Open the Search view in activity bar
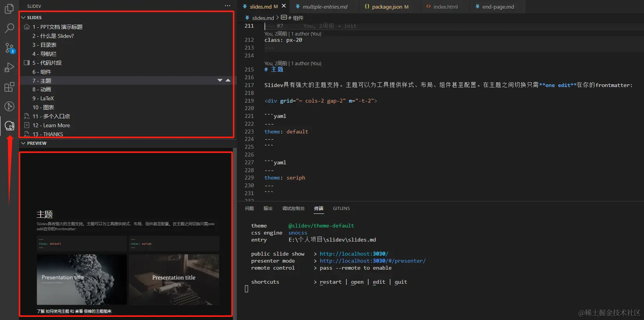This screenshot has height=320, width=644. (x=9, y=28)
